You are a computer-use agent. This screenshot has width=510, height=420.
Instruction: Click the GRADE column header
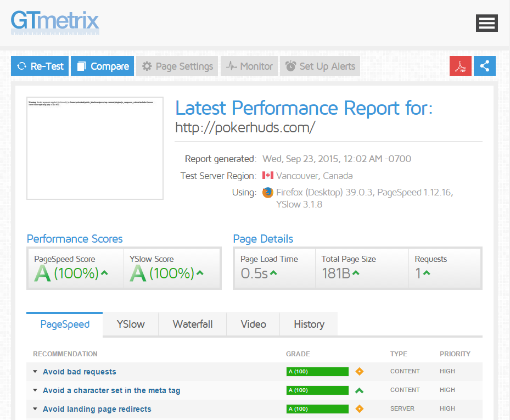click(x=298, y=354)
